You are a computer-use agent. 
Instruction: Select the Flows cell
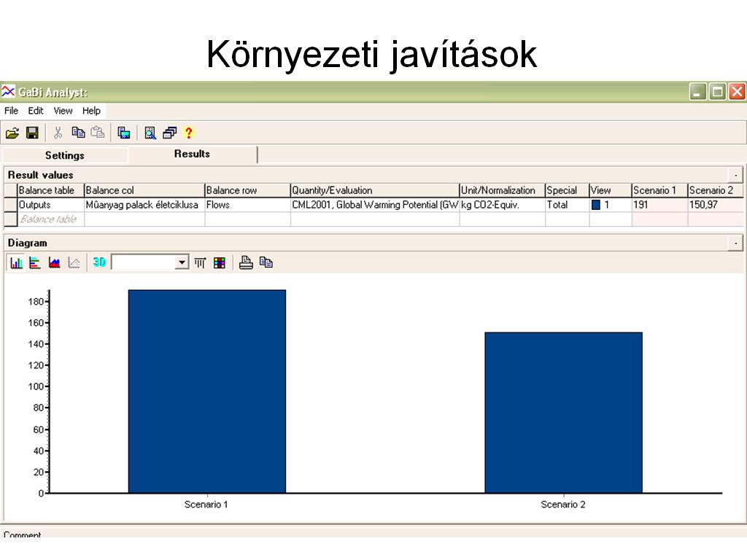coord(248,205)
